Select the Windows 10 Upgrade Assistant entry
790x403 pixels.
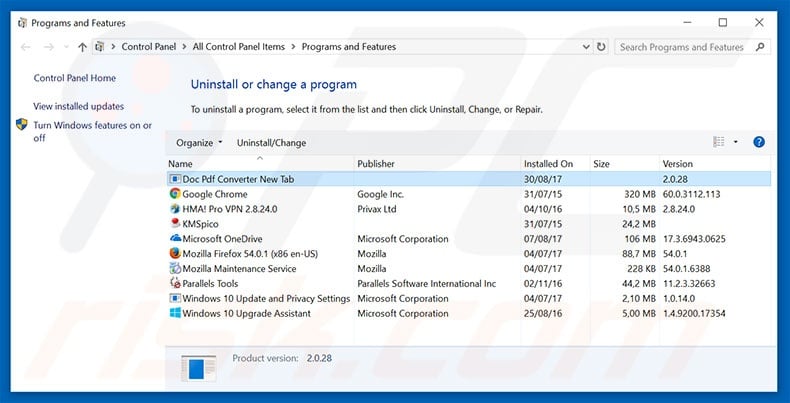(469, 313)
